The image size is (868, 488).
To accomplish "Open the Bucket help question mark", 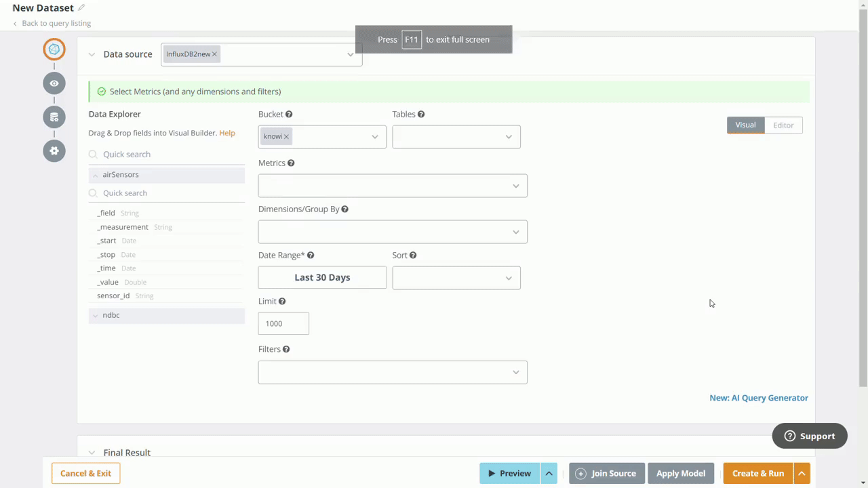I will (x=288, y=114).
